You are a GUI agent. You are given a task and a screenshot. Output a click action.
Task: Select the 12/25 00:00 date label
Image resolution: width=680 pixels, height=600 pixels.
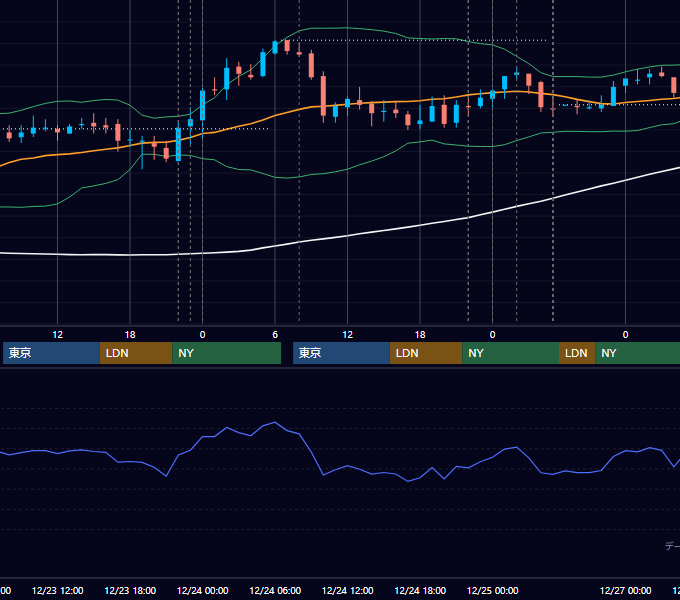tap(492, 590)
